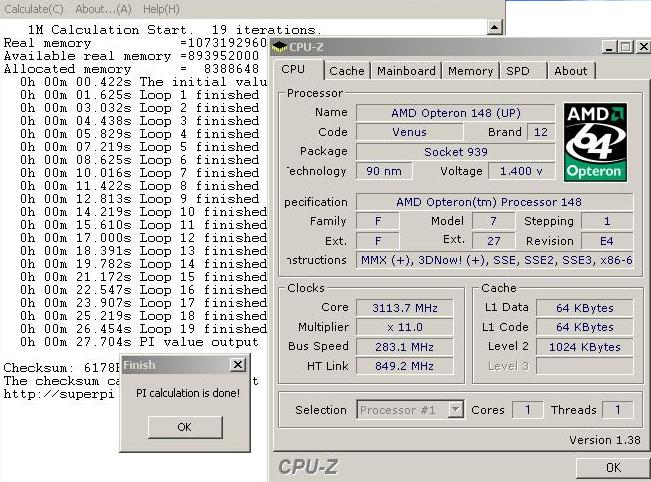Select the CPU tab in CPU-Z
Screen dimensions: 651x482
pos(293,70)
